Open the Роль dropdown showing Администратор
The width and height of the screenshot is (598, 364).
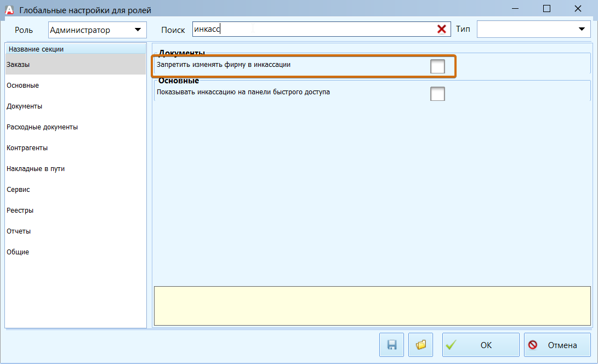pos(97,30)
